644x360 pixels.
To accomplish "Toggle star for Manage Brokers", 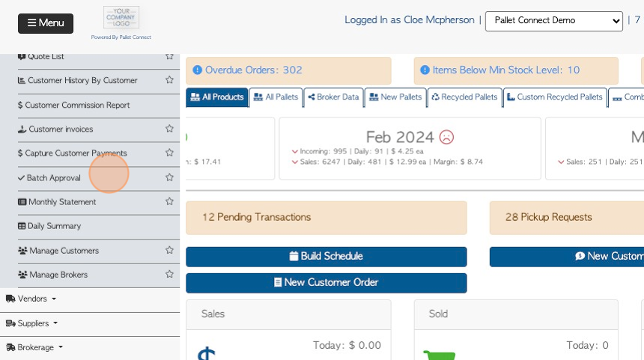I will 169,274.
